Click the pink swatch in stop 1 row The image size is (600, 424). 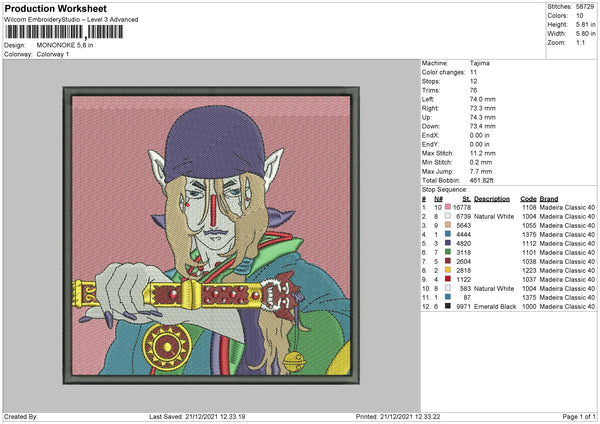[x=448, y=207]
